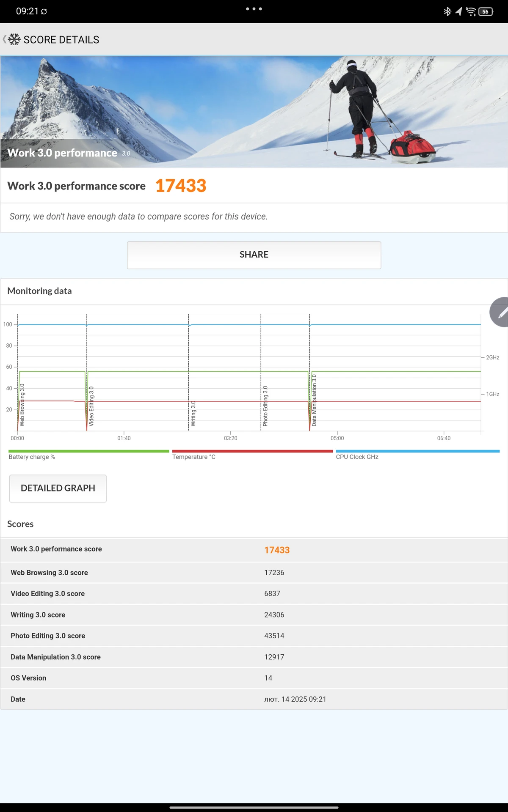Tap the Wi-Fi status icon
This screenshot has height=812, width=508.
pyautogui.click(x=471, y=11)
